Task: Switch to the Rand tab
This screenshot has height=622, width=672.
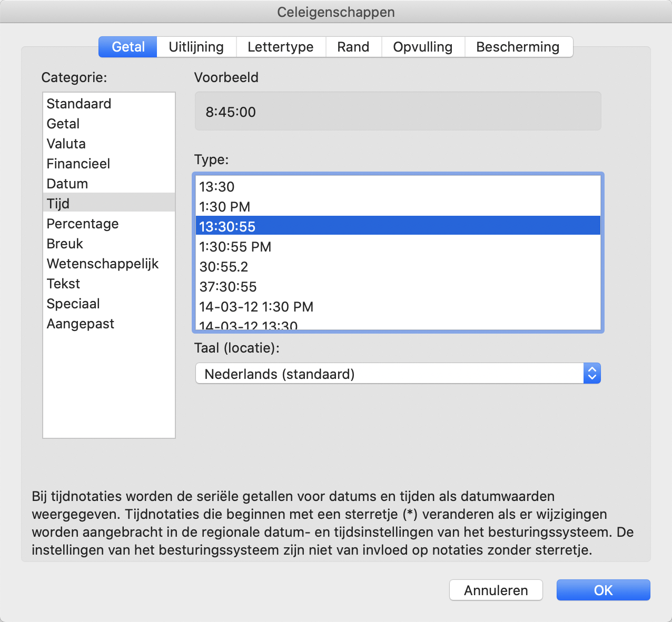Action: coord(353,47)
